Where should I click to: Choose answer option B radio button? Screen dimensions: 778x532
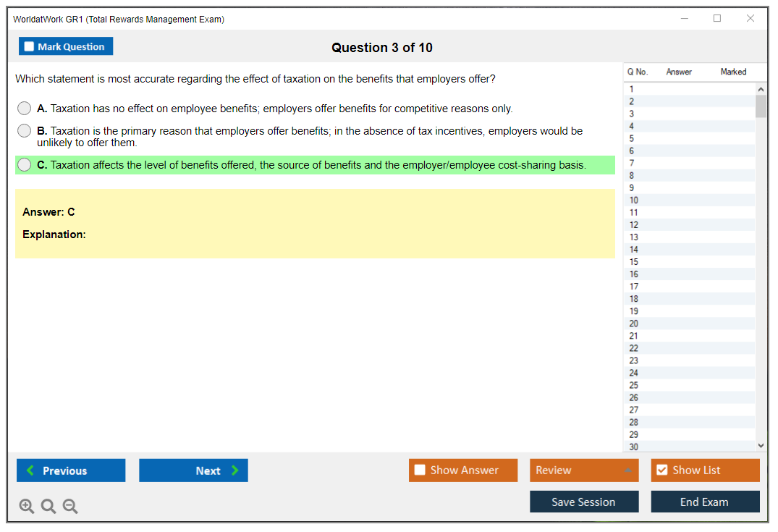[x=24, y=131]
